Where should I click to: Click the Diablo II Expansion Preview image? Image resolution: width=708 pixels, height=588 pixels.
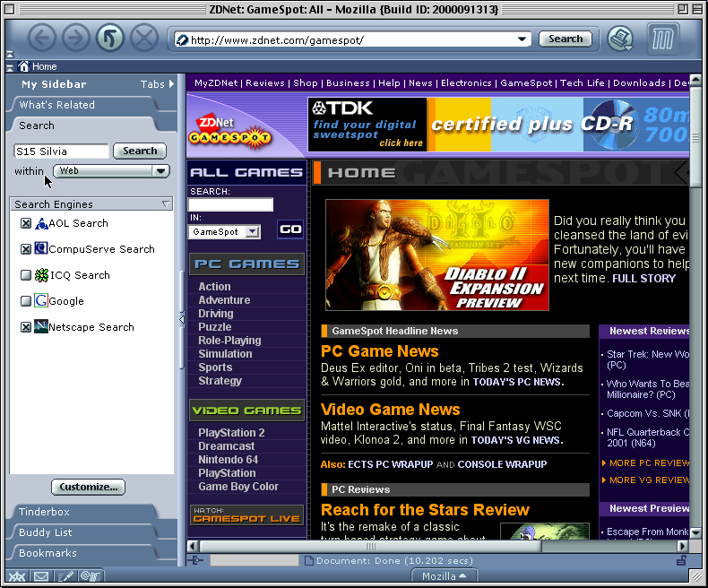(x=437, y=255)
